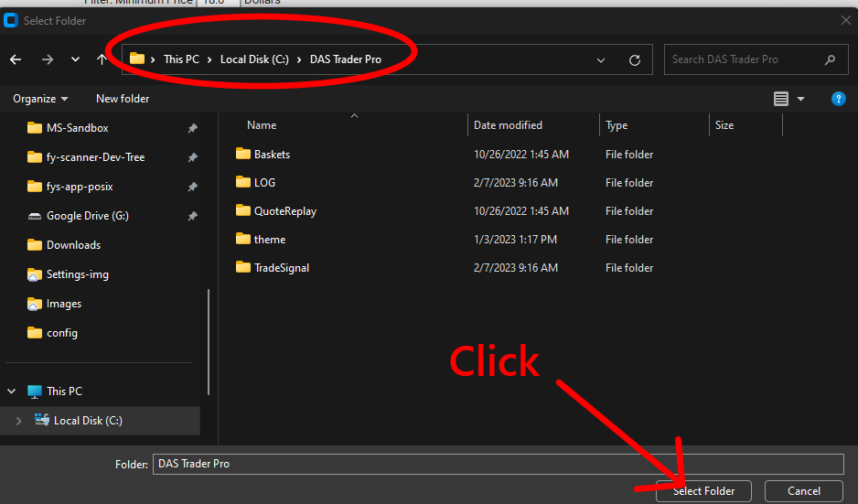Go forward with the right arrow
The width and height of the screenshot is (858, 504).
pos(48,59)
